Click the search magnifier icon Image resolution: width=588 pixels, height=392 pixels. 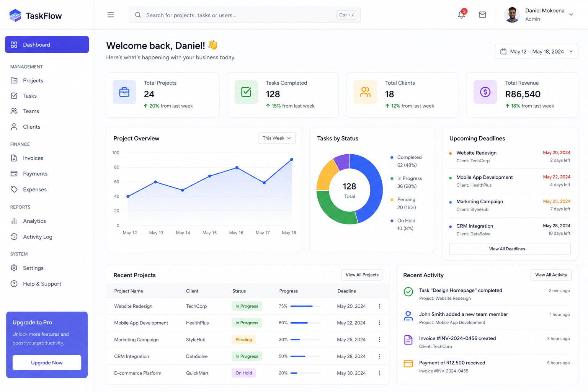pos(138,15)
